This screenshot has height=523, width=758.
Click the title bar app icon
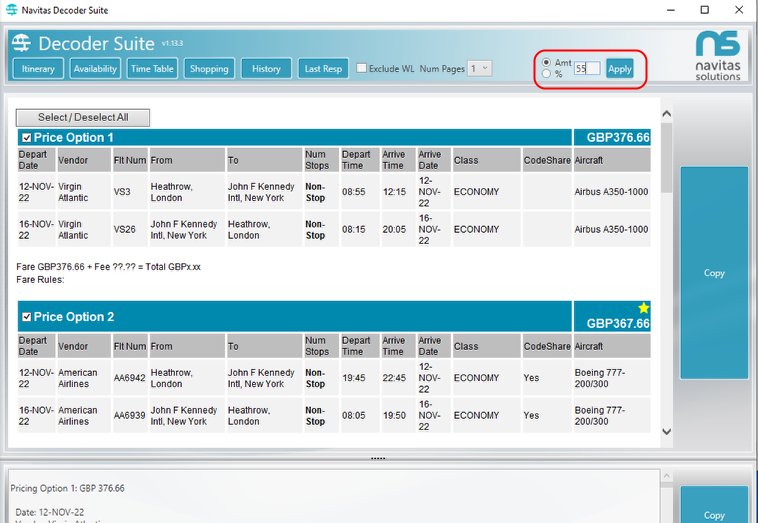click(x=11, y=10)
